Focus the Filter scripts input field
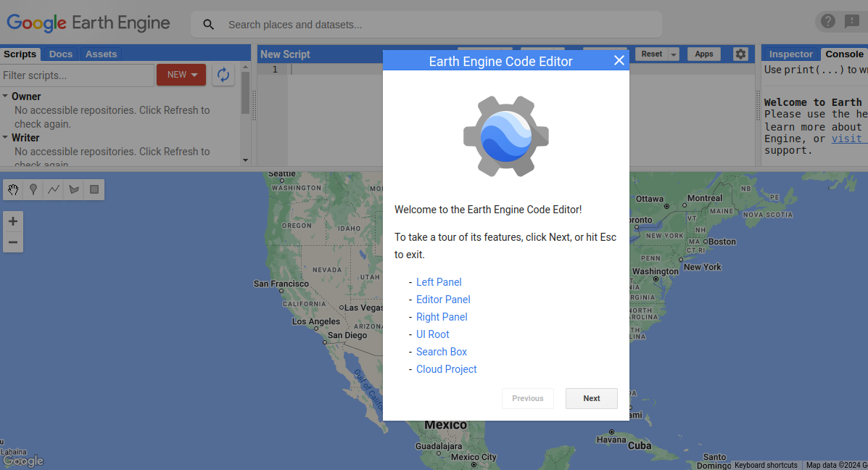The height and width of the screenshot is (470, 868). point(77,75)
